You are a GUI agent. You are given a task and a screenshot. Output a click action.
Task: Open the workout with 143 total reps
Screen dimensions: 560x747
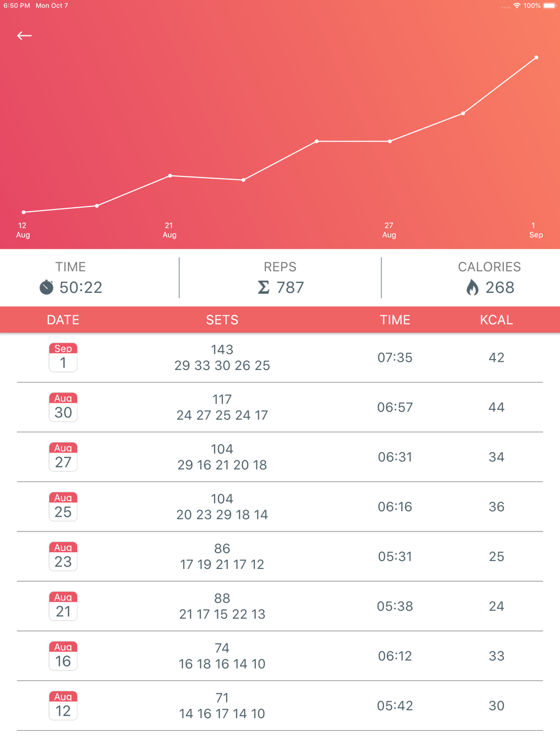pyautogui.click(x=280, y=357)
